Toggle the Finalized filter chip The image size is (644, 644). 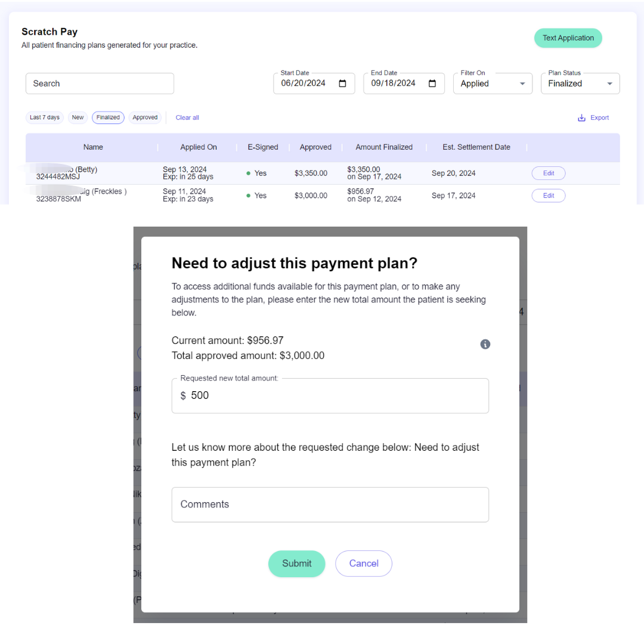(x=108, y=117)
